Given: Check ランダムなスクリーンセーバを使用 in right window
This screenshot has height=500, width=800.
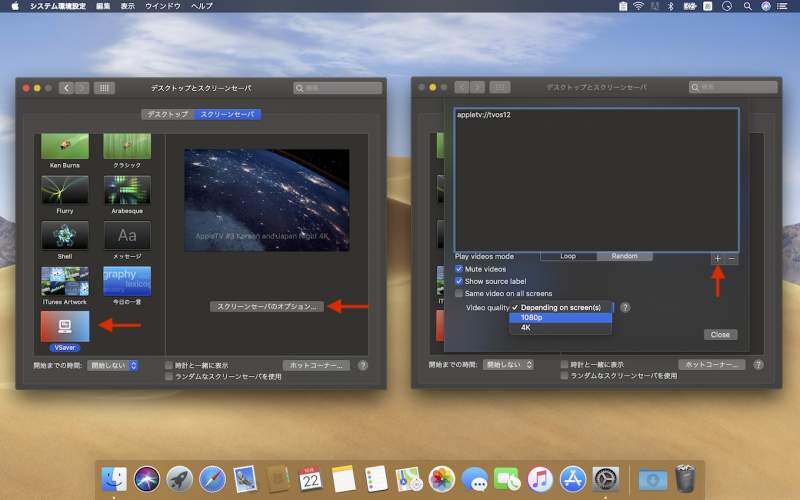Looking at the screenshot, I should tap(564, 376).
